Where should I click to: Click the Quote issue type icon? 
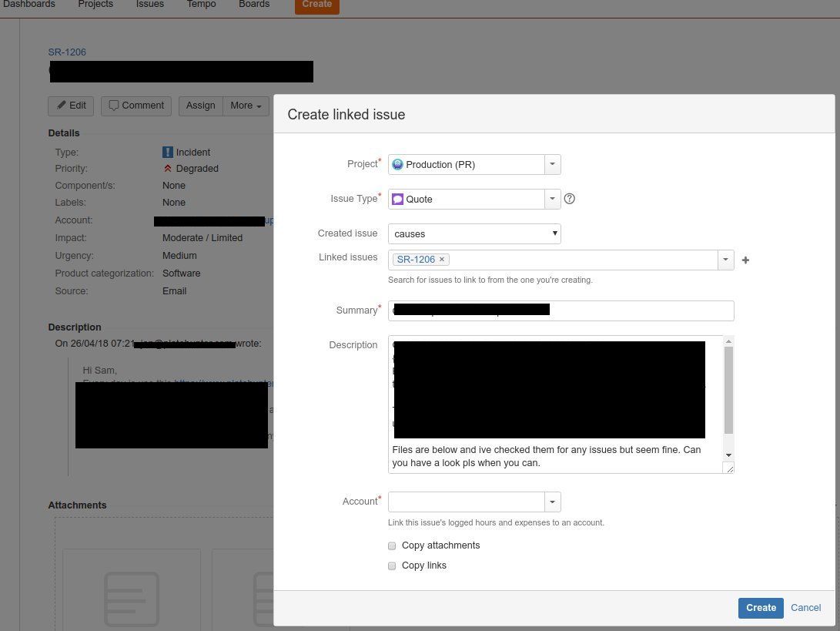coord(397,200)
